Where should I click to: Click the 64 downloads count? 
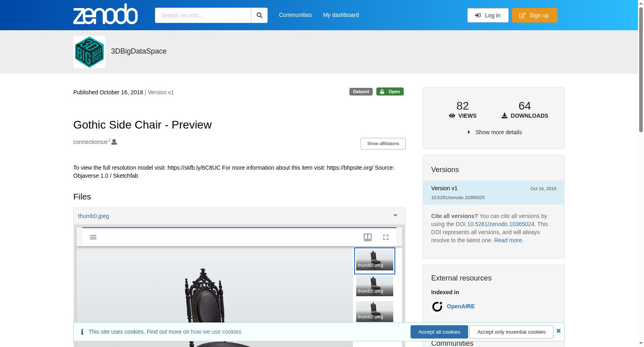tap(524, 106)
